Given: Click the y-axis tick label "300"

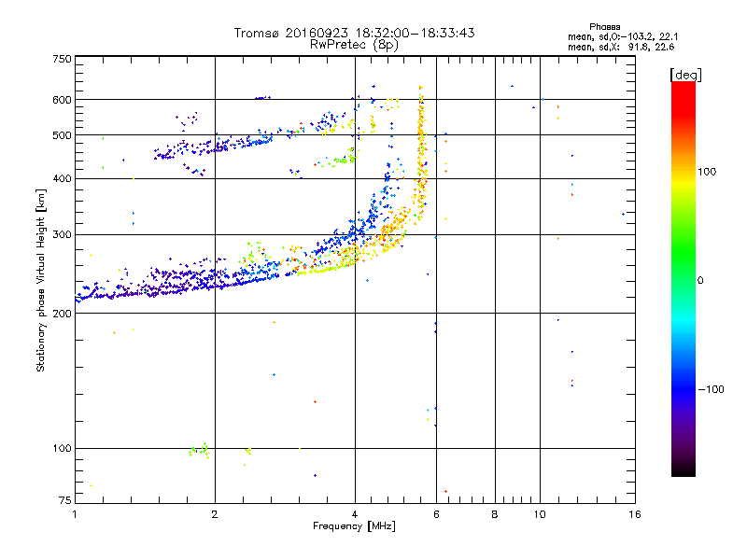Looking at the screenshot, I should pos(63,235).
